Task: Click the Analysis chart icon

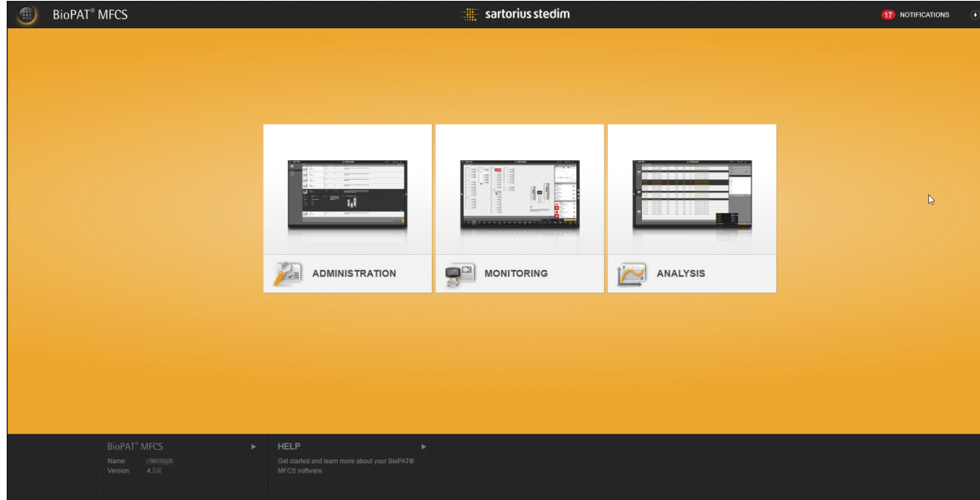Action: pyautogui.click(x=632, y=275)
